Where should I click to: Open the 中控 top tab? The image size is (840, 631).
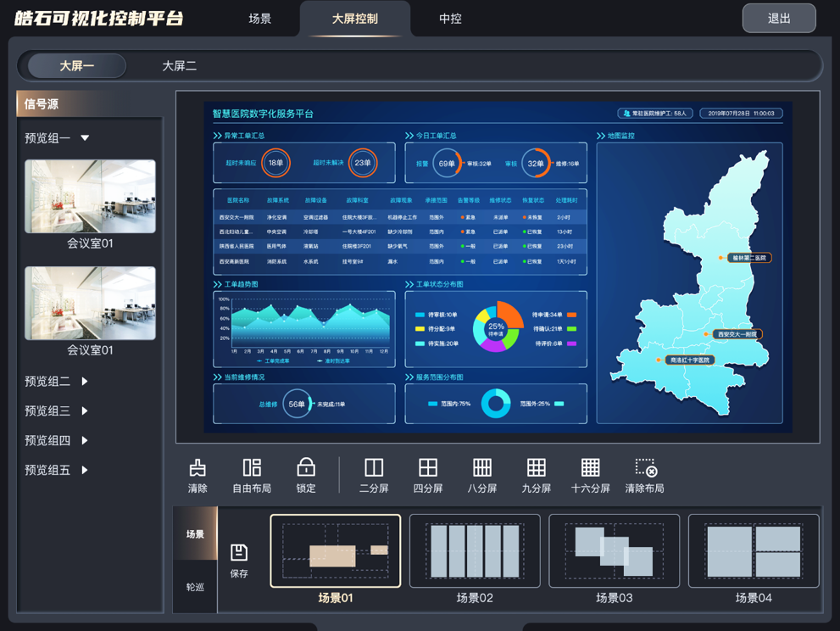click(450, 19)
